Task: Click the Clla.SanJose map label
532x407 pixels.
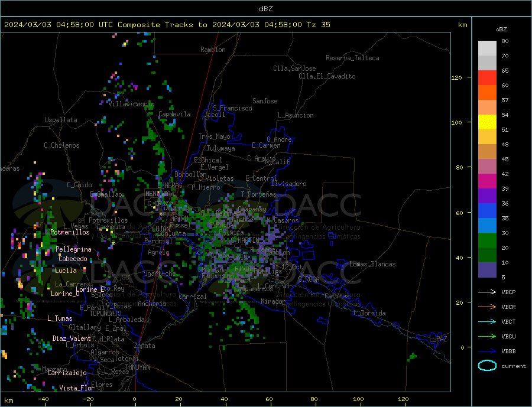Action: (x=294, y=69)
